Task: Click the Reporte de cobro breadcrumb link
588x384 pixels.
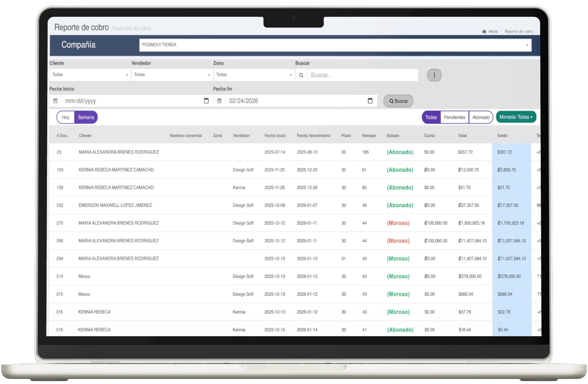Action: (519, 32)
